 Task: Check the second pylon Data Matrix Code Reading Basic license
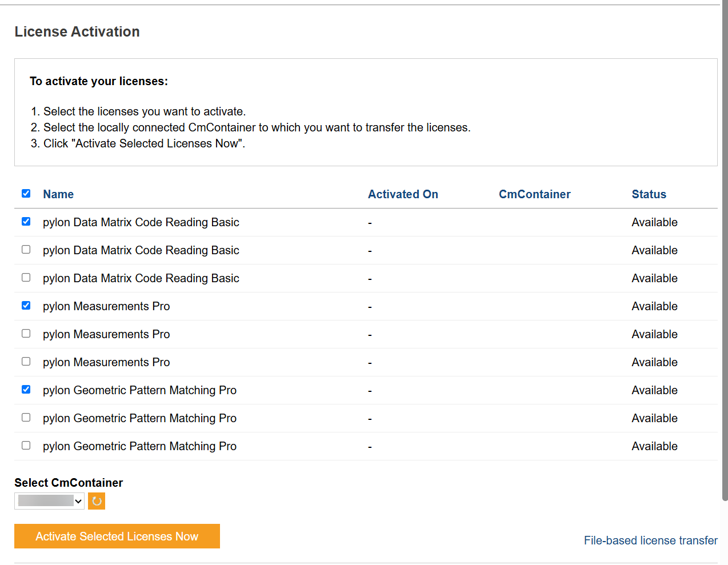[x=26, y=249]
